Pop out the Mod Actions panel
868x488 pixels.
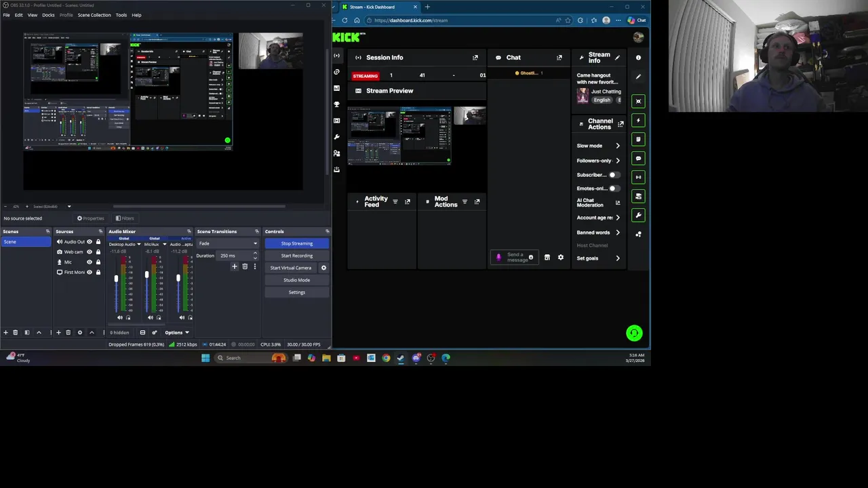[477, 201]
